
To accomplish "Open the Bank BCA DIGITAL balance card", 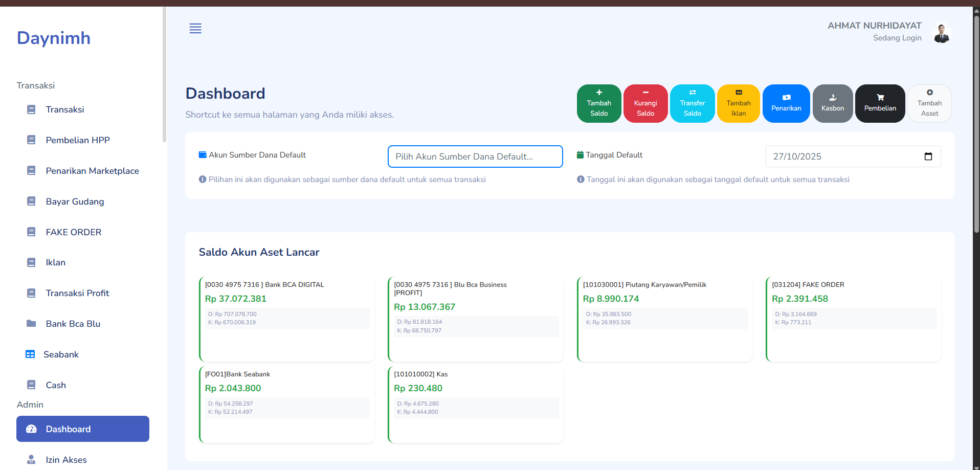I will [286, 319].
